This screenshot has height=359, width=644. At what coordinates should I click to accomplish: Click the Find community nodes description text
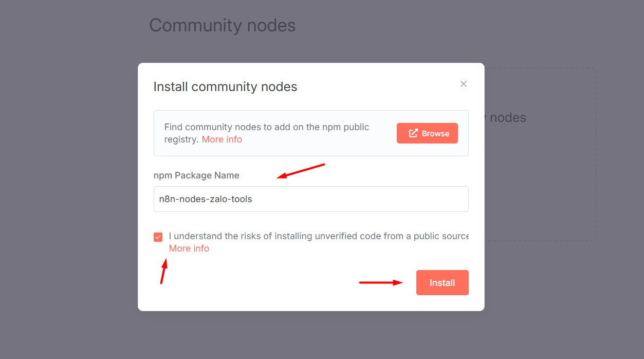point(267,133)
